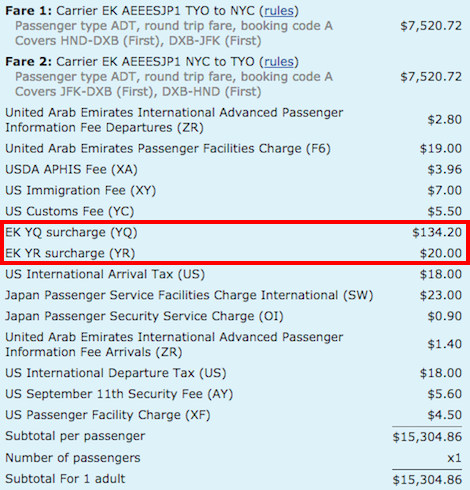The image size is (470, 490).
Task: Select the Fare 1 price $7,520.72
Action: 431,26
